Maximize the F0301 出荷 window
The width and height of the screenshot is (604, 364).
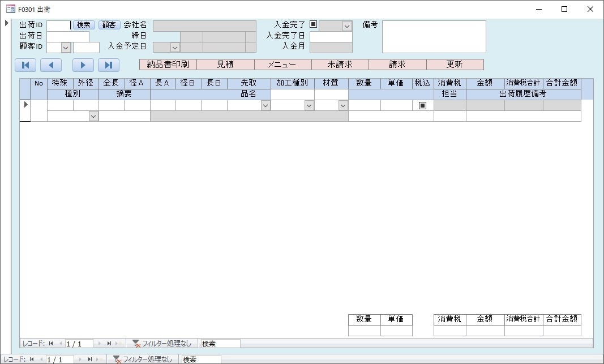tap(564, 9)
